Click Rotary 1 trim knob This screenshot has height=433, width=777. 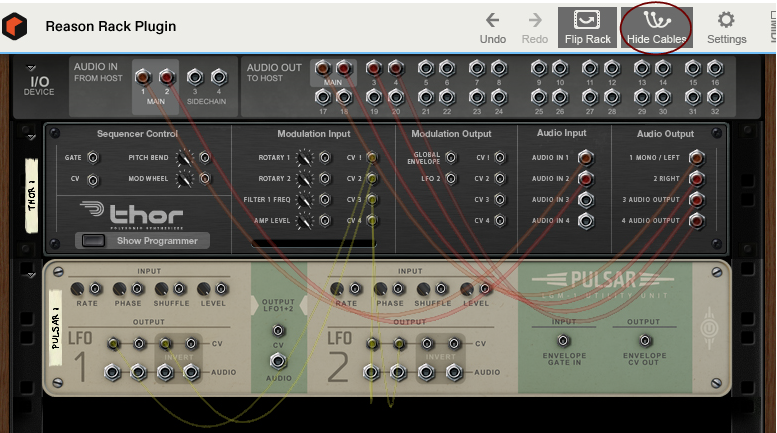click(x=304, y=158)
